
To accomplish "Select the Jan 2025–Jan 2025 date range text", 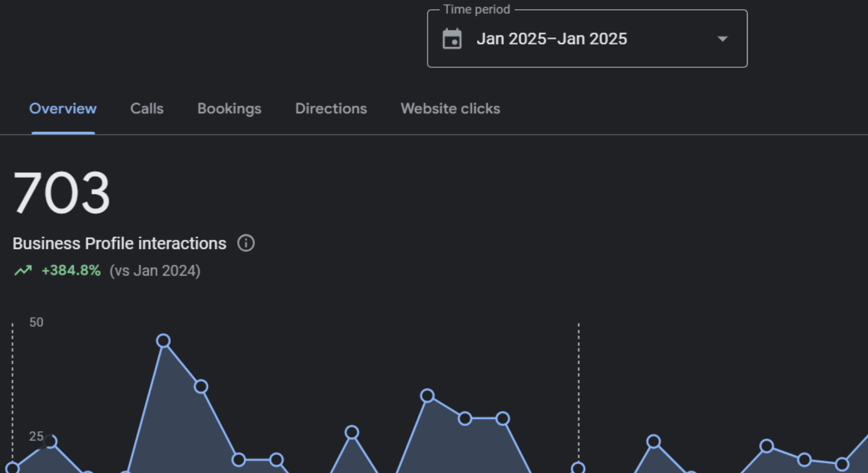I will (x=552, y=39).
